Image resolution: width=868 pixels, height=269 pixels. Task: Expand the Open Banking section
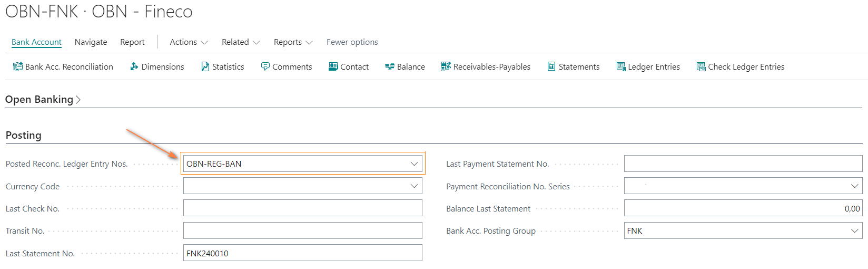tap(43, 99)
